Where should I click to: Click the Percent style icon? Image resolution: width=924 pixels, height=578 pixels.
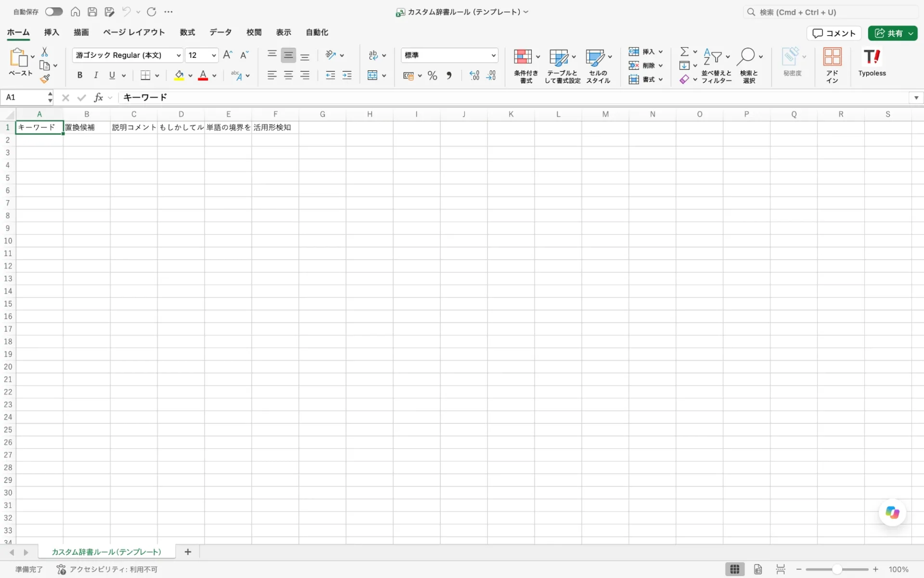click(x=432, y=76)
